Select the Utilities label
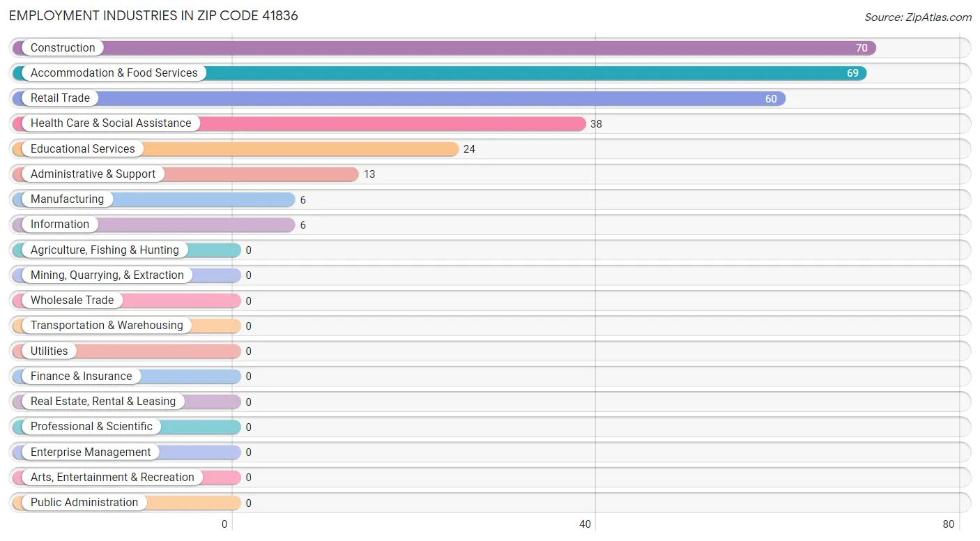The width and height of the screenshot is (980, 541). pos(49,351)
